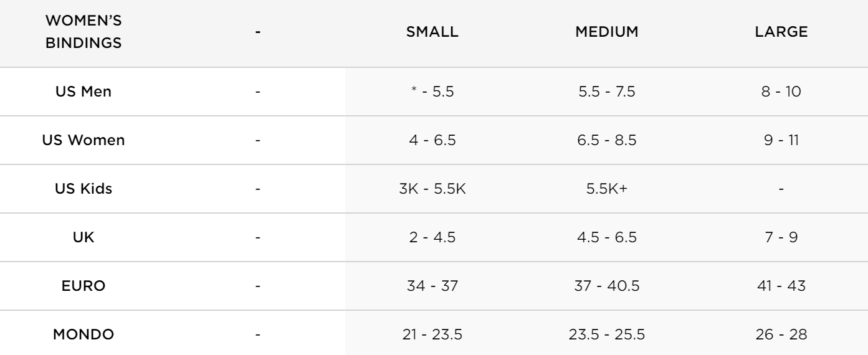Click the WOMEN'S BINDINGS header cell
Viewport: 868px width, 355px height.
(x=83, y=33)
